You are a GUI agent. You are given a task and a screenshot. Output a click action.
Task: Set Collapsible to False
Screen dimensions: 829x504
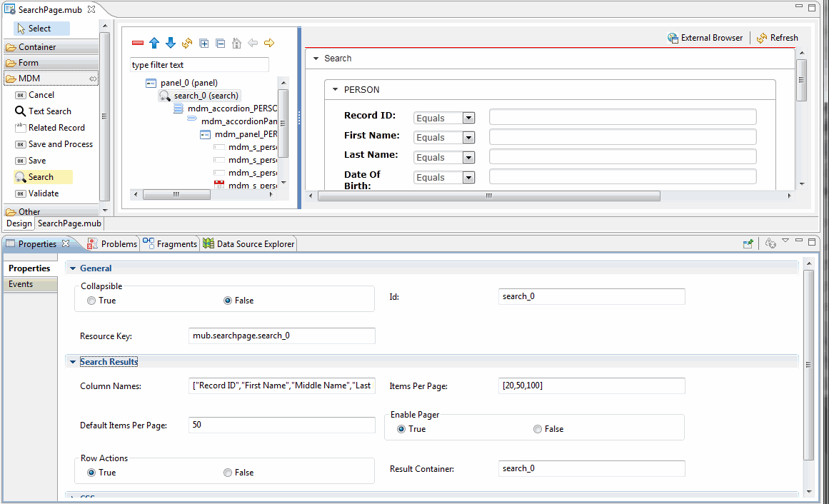[228, 301]
